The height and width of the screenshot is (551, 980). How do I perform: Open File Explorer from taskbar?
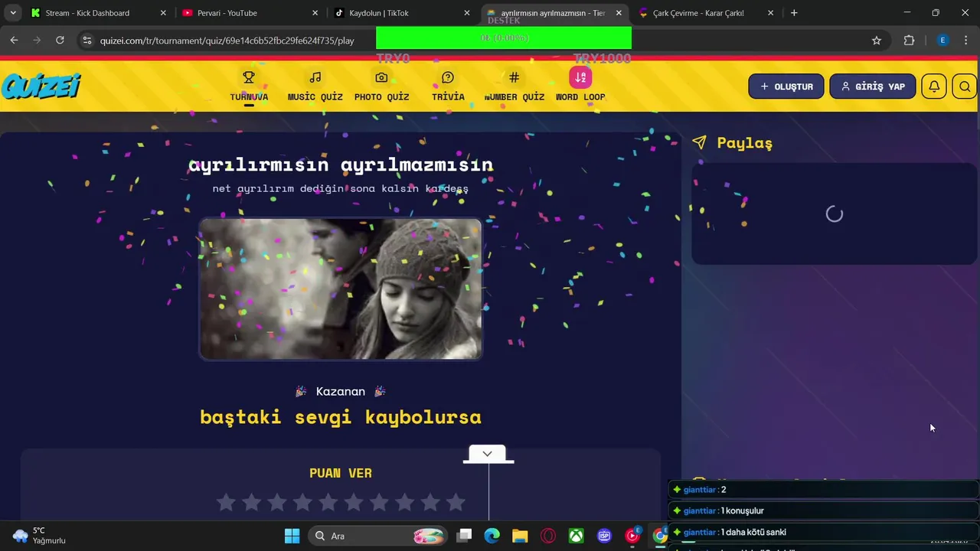click(520, 536)
